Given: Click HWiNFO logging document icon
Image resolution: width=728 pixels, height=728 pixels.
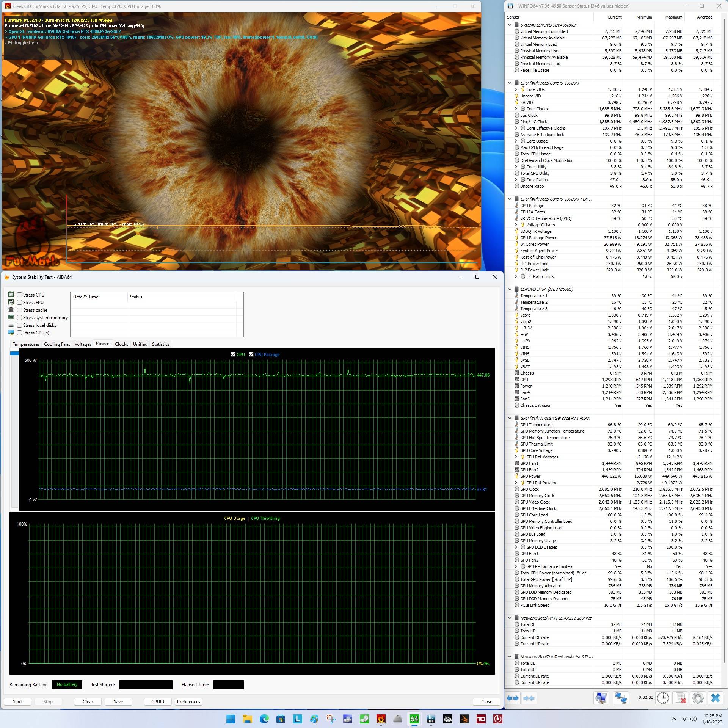Looking at the screenshot, I should pos(681,698).
